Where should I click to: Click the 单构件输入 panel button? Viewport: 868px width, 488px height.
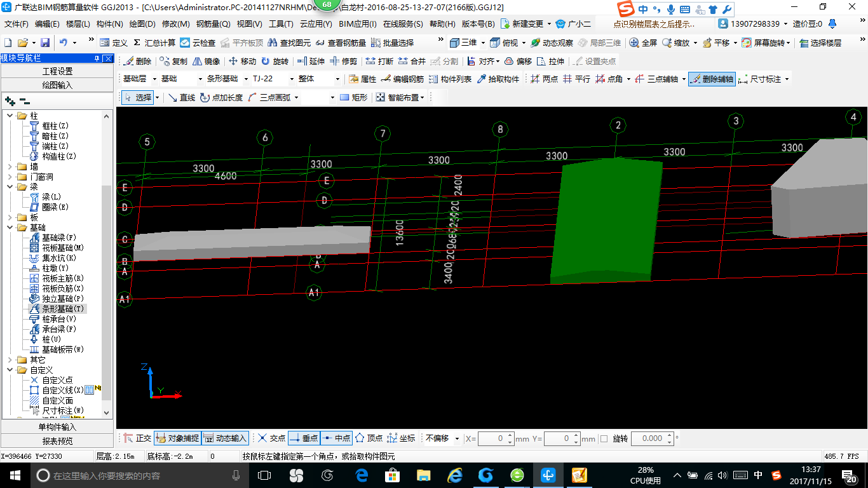58,427
